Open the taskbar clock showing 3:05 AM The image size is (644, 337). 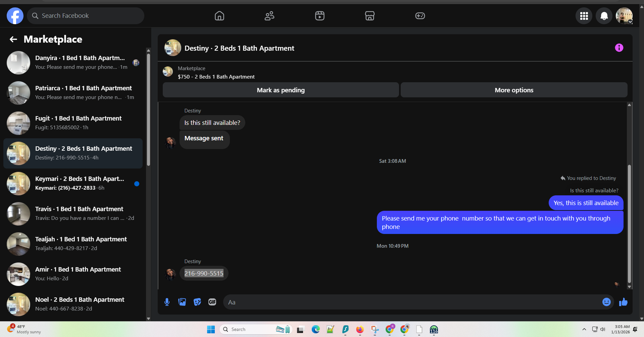point(621,329)
